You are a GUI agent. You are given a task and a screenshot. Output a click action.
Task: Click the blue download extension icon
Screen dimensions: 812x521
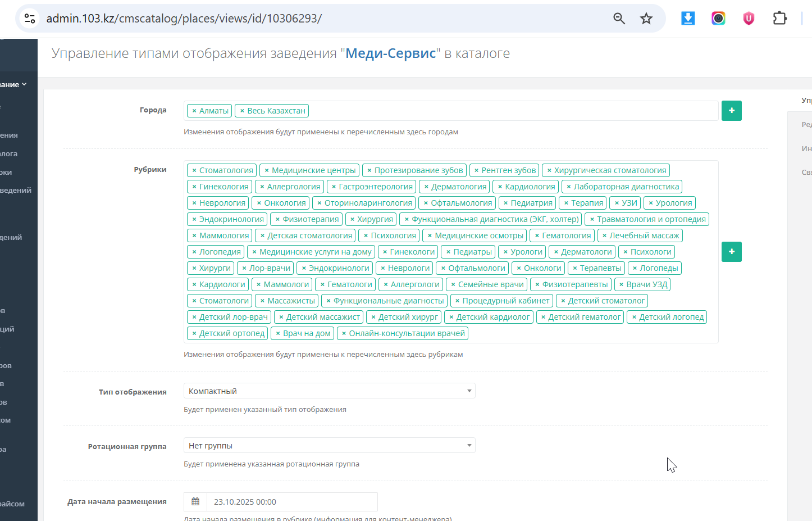[688, 19]
